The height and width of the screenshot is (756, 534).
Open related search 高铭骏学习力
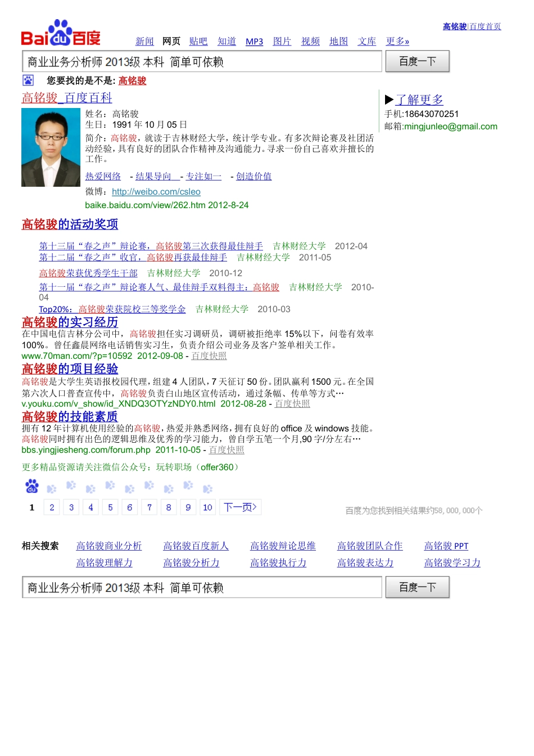(x=452, y=562)
